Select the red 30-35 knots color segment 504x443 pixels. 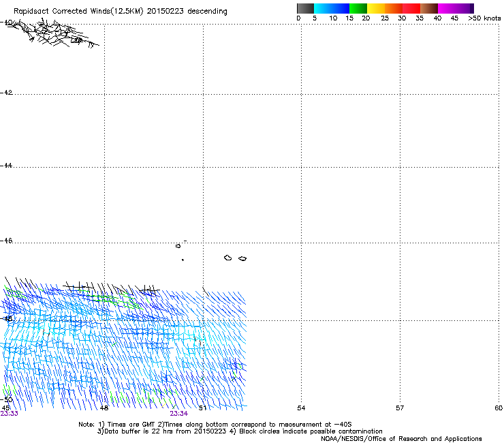pyautogui.click(x=411, y=8)
